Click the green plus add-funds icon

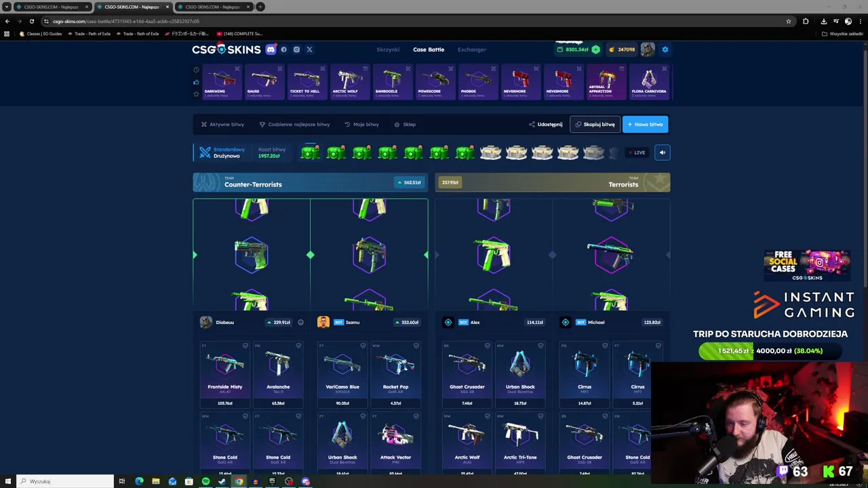[x=595, y=49]
